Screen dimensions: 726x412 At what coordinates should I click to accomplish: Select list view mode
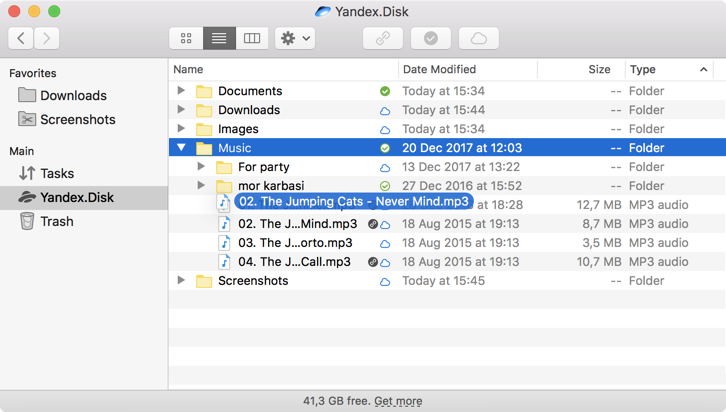coord(219,38)
